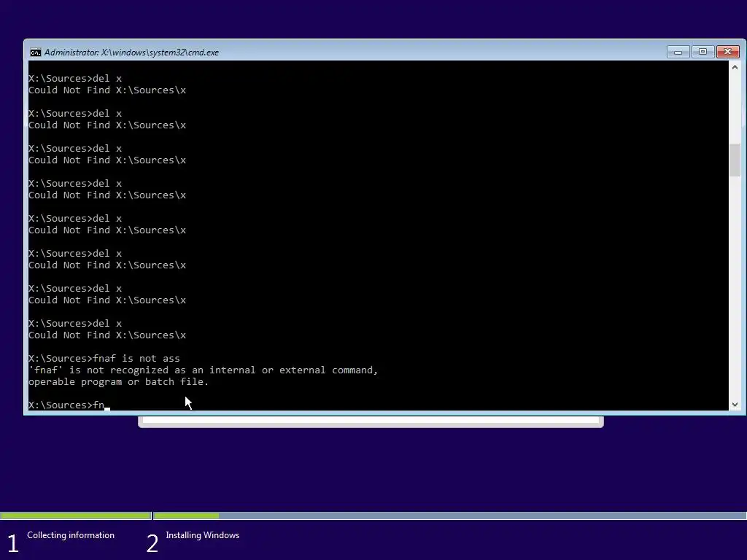Click the 'Installing Windows' step label
Image resolution: width=747 pixels, height=560 pixels.
(x=203, y=535)
